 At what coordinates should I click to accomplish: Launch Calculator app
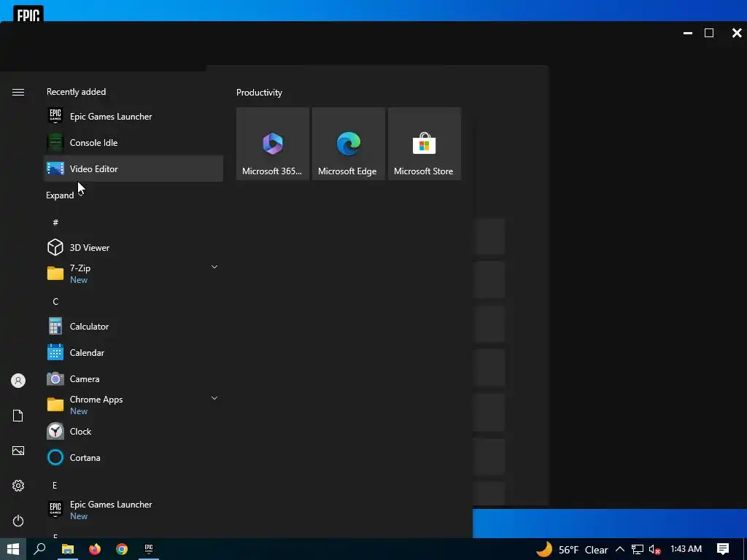pyautogui.click(x=133, y=326)
